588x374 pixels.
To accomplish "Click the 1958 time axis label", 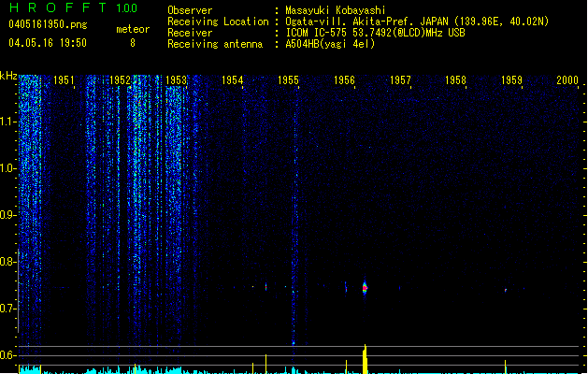I will [x=455, y=80].
